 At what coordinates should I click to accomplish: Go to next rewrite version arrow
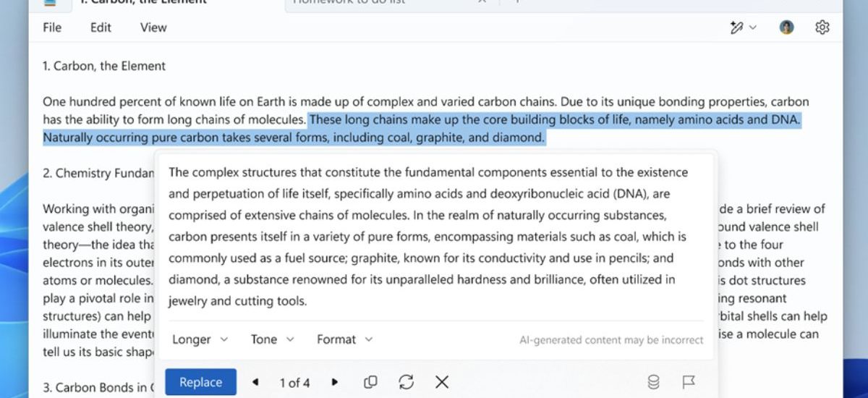pos(334,382)
